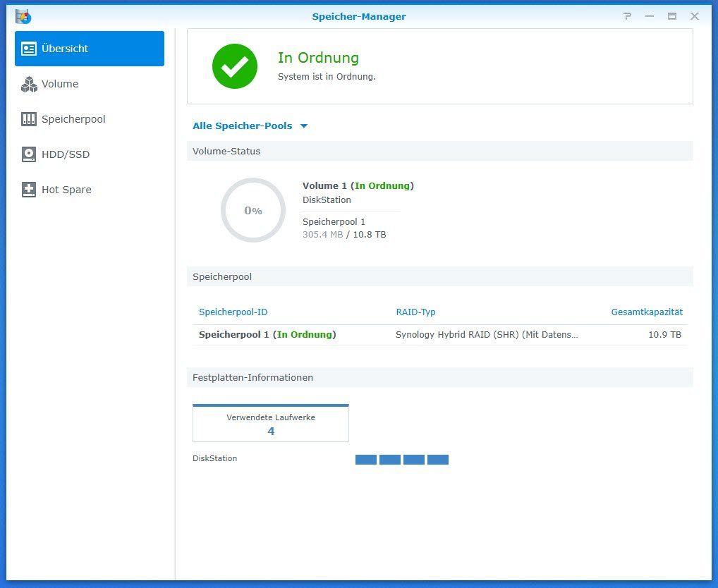Viewport: 718px width, 588px height.
Task: Click the green checkmark status icon
Action: tap(235, 66)
